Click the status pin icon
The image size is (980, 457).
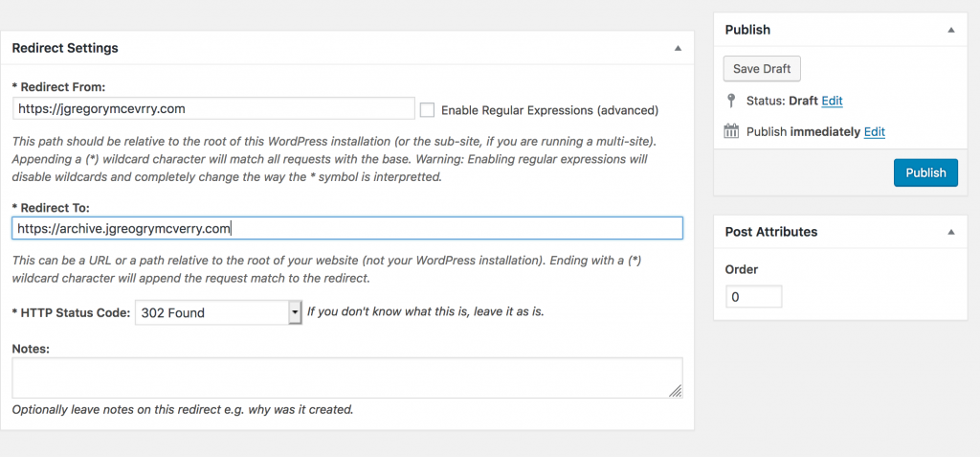[x=731, y=101]
